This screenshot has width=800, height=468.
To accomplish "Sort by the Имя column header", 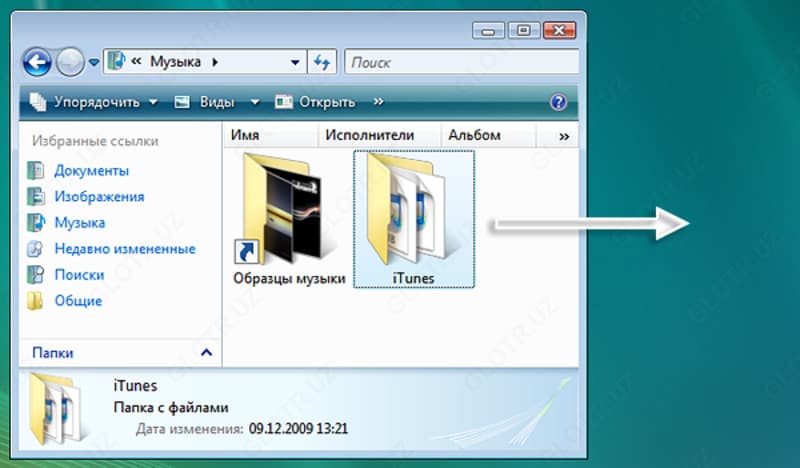I will tap(270, 135).
